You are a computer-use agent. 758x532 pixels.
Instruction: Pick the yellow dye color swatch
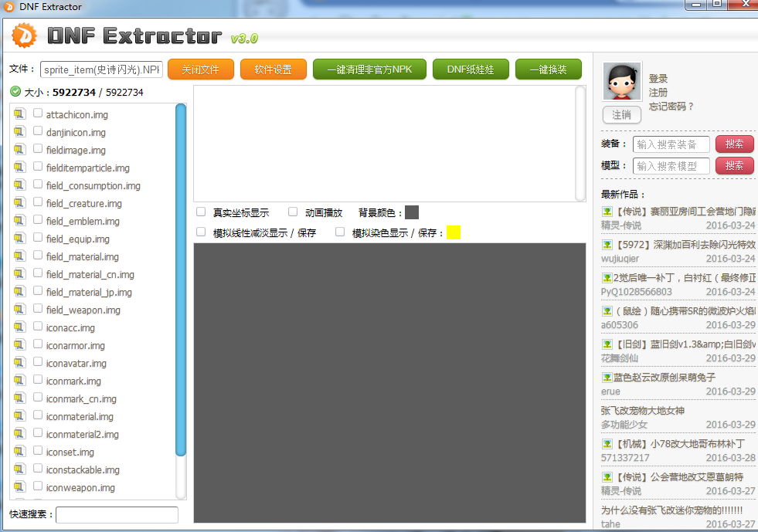pyautogui.click(x=454, y=232)
